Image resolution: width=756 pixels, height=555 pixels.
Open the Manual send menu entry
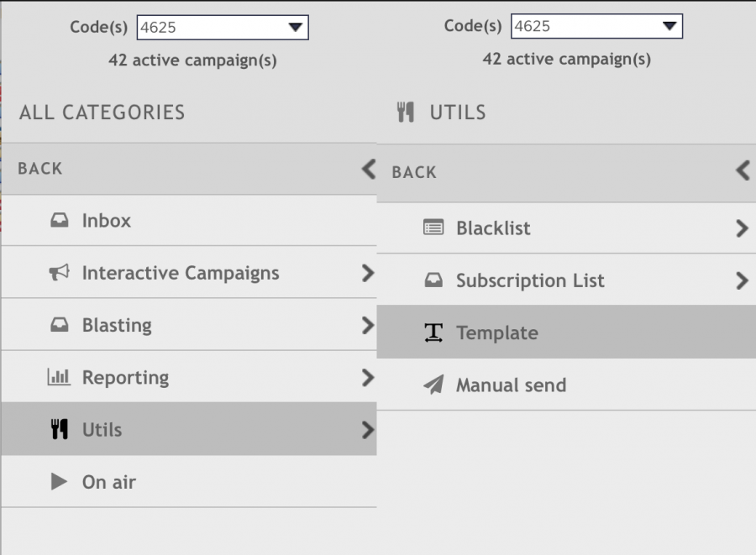511,385
